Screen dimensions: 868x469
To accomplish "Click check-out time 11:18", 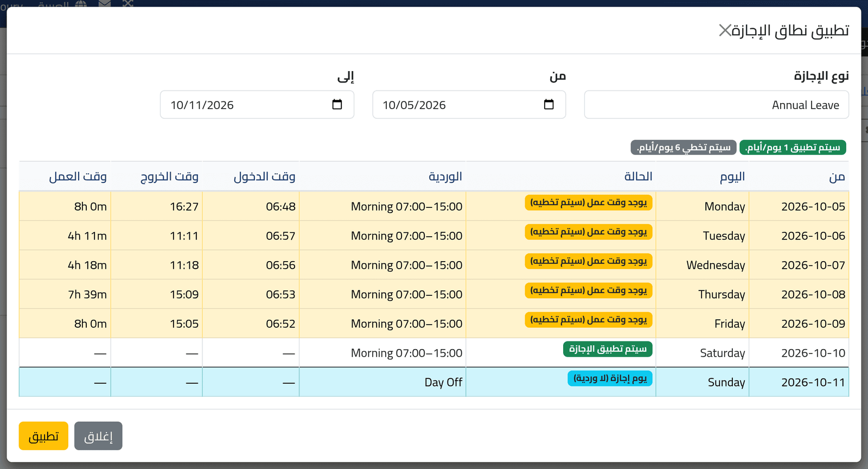I will 184,265.
